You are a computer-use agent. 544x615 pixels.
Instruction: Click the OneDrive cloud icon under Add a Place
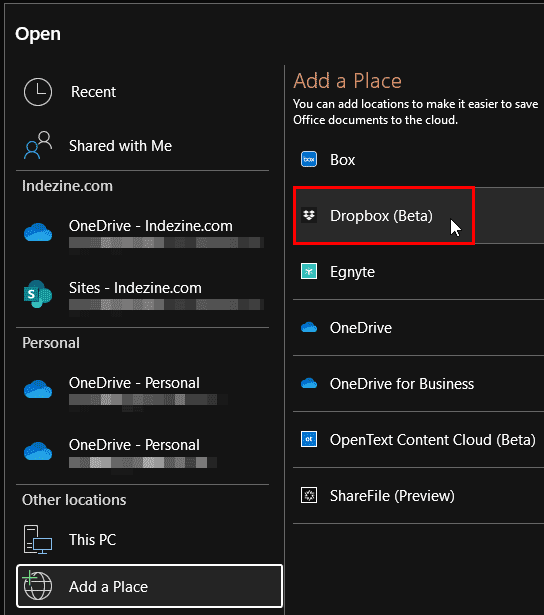coord(309,327)
